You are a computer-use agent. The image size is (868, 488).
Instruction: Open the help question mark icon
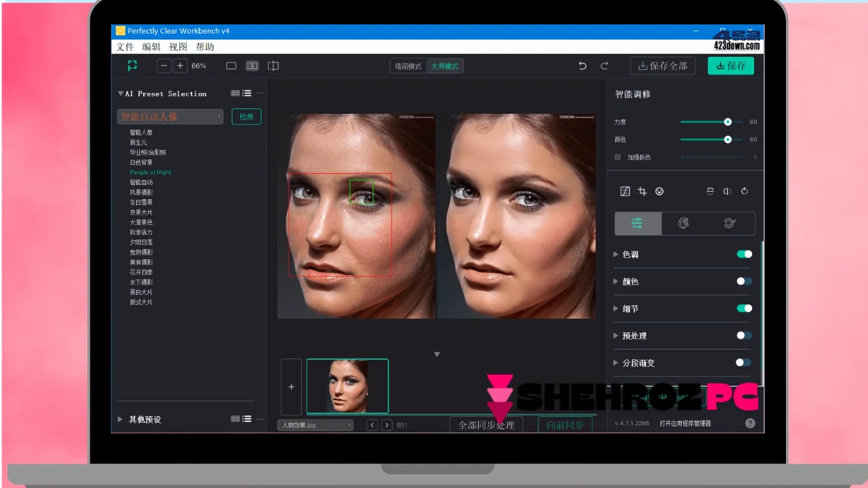(750, 423)
